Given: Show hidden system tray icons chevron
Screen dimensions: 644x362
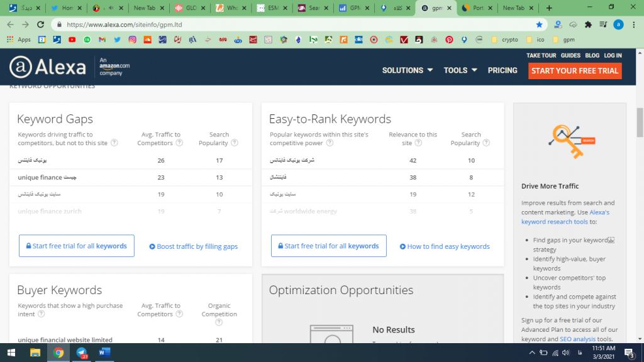Looking at the screenshot, I should click(x=532, y=353).
